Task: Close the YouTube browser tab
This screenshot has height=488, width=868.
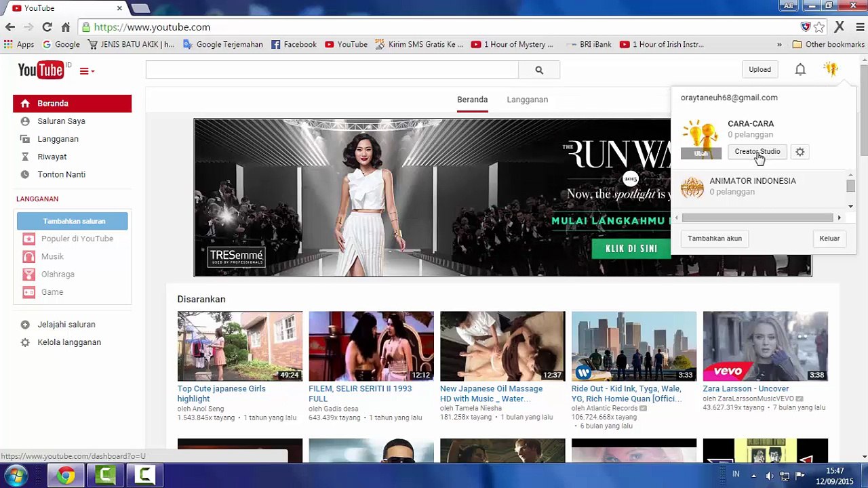Action: [x=119, y=8]
